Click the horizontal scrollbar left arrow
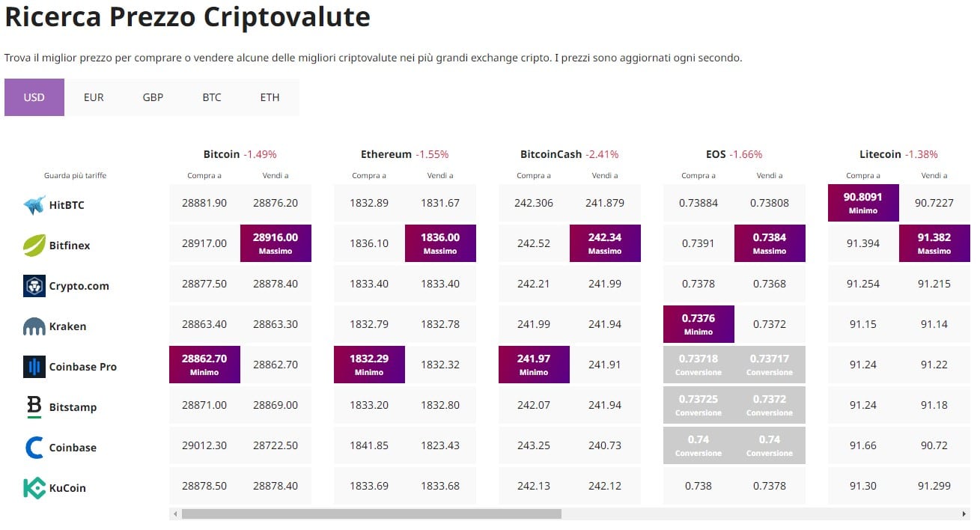 click(175, 514)
